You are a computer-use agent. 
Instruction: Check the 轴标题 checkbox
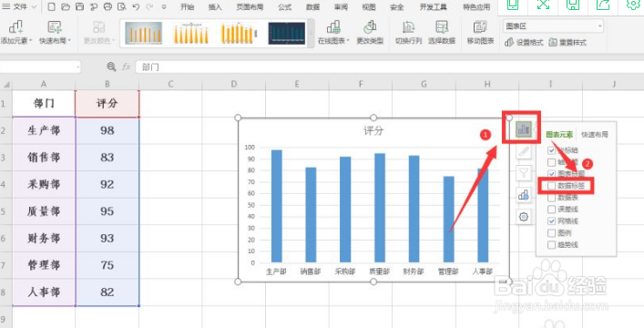tap(552, 162)
